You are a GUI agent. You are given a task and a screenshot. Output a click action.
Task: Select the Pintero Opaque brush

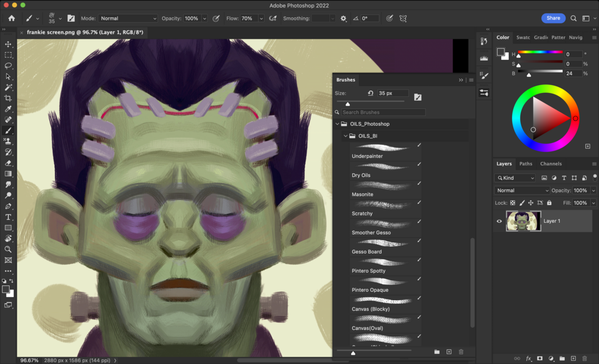point(386,285)
